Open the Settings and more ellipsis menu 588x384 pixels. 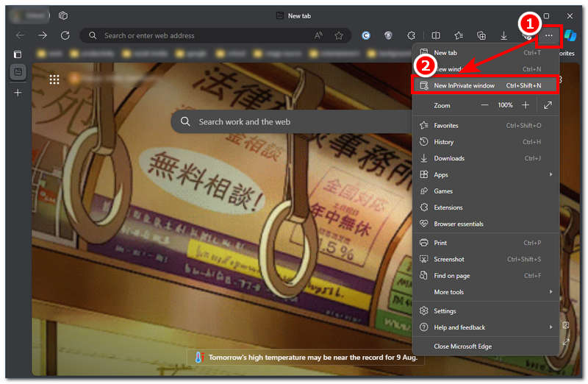pos(548,35)
